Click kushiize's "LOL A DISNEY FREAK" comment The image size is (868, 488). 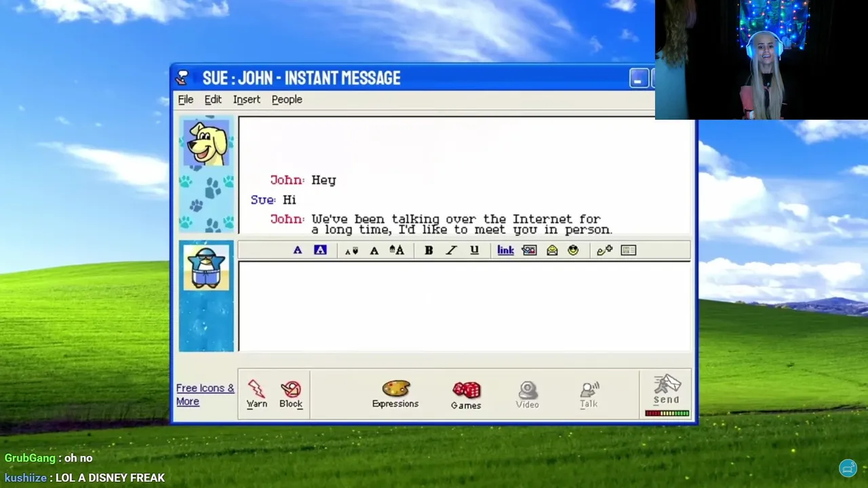(x=85, y=478)
